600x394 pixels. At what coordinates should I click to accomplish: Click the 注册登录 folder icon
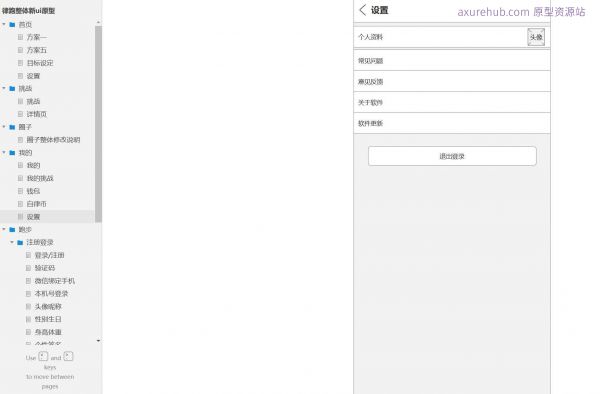pyautogui.click(x=20, y=242)
